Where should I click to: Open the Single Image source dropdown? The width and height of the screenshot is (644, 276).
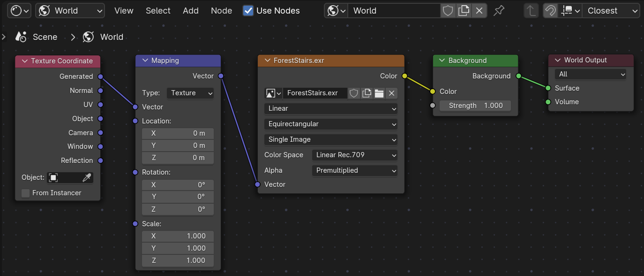(x=331, y=139)
